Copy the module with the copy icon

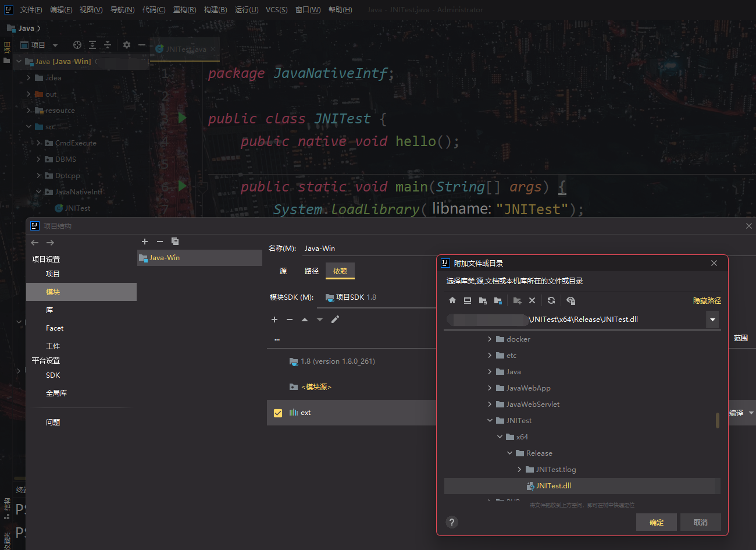click(175, 242)
